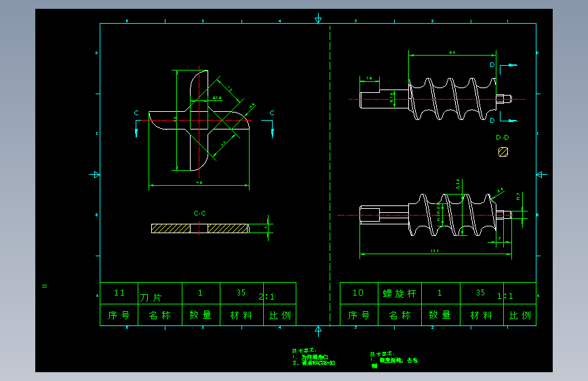Viewport: 588px width, 381px height.
Task: Click the upper 'D' section cut label
Action: [x=492, y=65]
